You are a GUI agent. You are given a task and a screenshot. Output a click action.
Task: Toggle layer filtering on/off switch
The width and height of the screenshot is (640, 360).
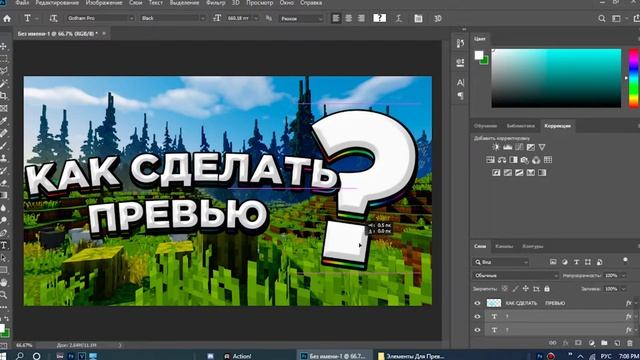coord(625,261)
